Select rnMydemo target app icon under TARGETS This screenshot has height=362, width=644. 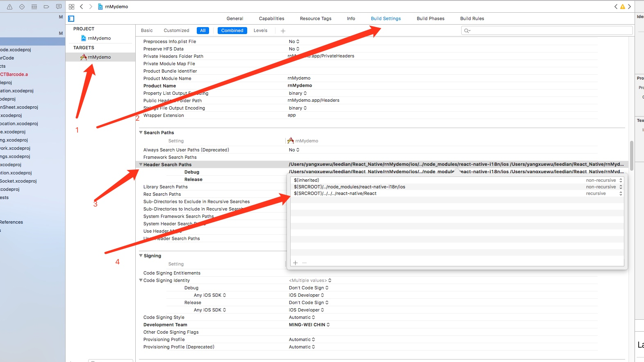click(84, 57)
